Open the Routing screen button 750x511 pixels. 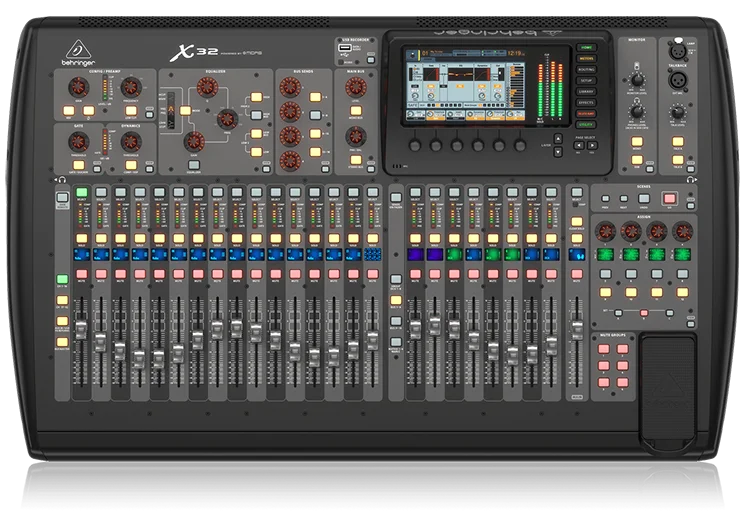(x=586, y=69)
